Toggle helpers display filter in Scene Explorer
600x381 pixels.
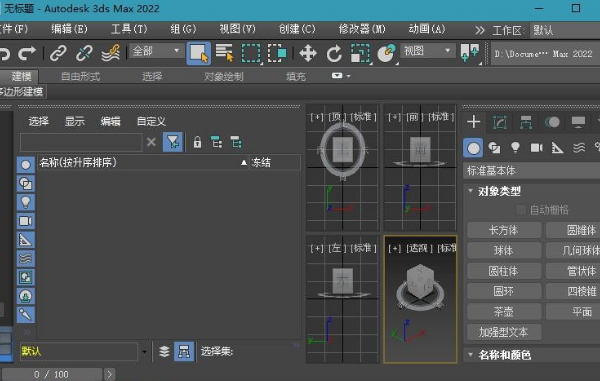click(26, 240)
